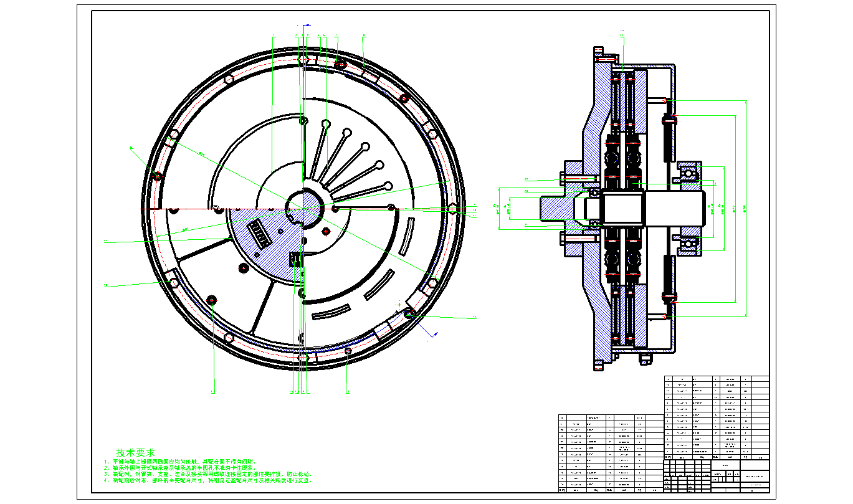Viewport: 853px width, 504px height.
Task: Select the left shaft diameter dimension in section view
Action: pyautogui.click(x=510, y=209)
